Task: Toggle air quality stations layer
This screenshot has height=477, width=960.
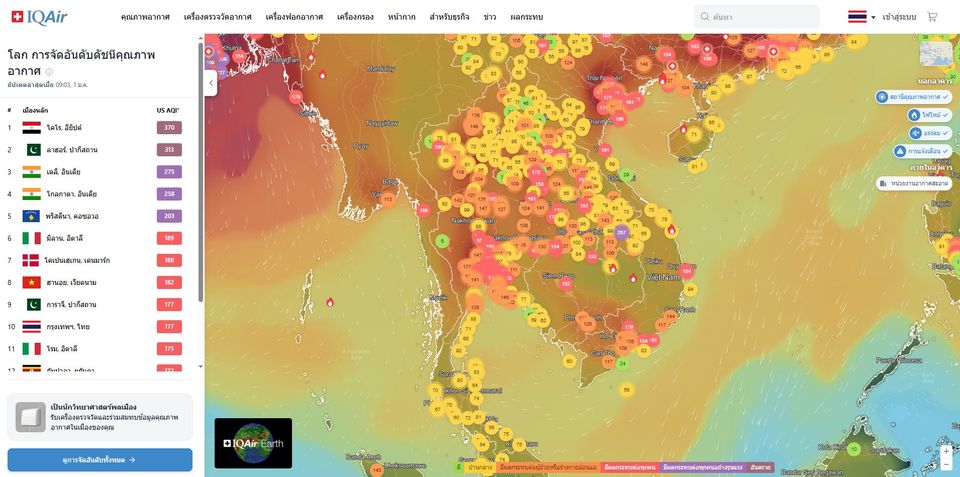Action: pos(912,96)
